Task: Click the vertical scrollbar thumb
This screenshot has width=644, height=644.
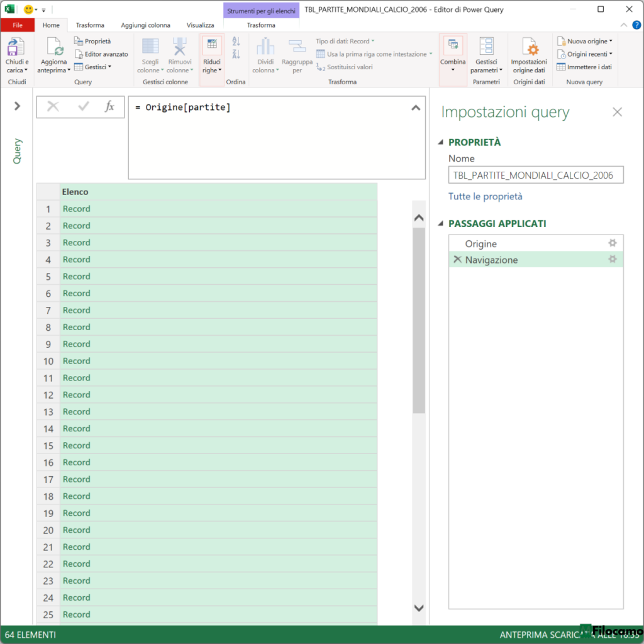Action: pyautogui.click(x=418, y=320)
